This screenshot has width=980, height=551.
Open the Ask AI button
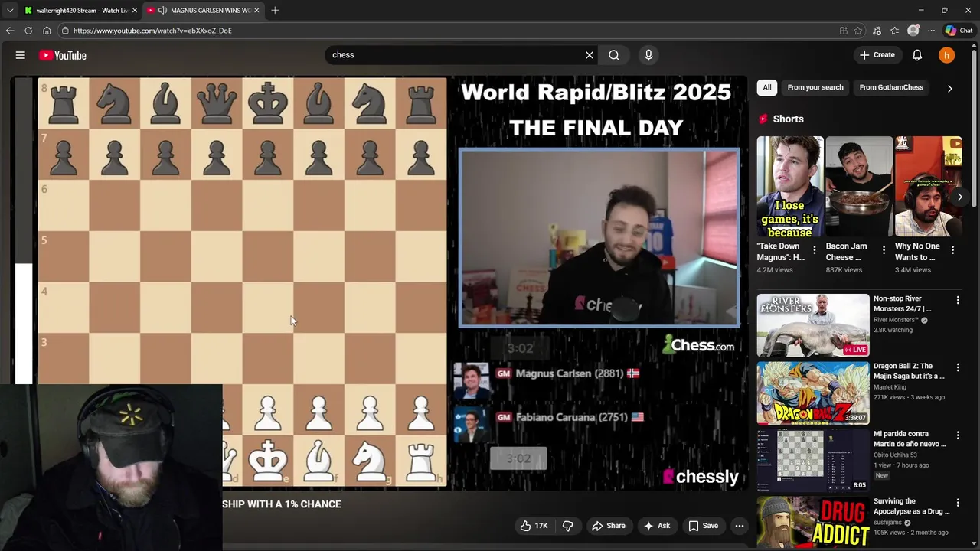[657, 526]
